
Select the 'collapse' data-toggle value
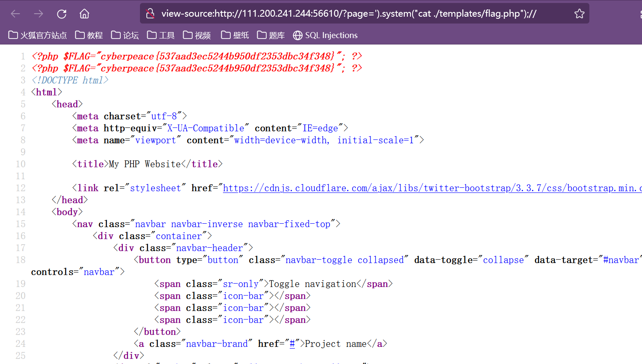pyautogui.click(x=503, y=260)
